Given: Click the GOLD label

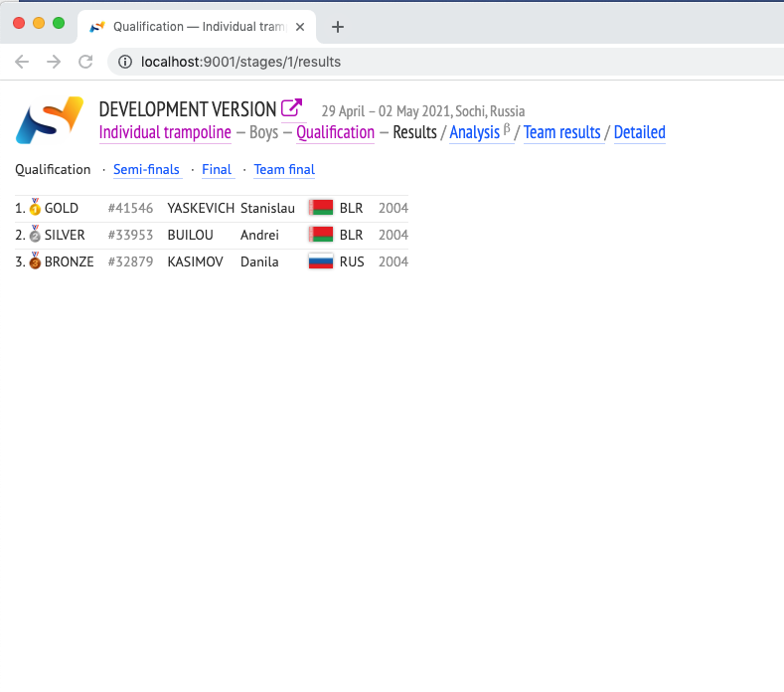Looking at the screenshot, I should 61,208.
